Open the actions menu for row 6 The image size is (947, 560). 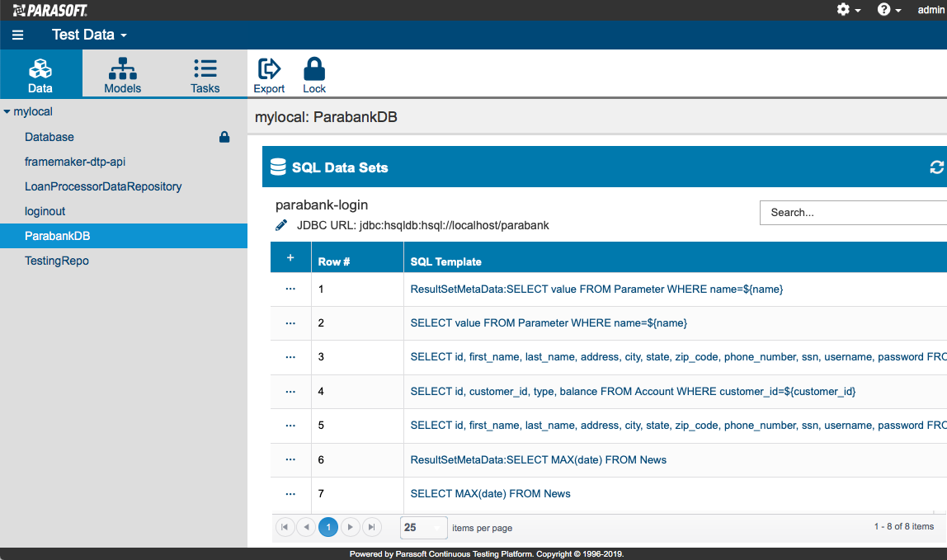click(290, 459)
